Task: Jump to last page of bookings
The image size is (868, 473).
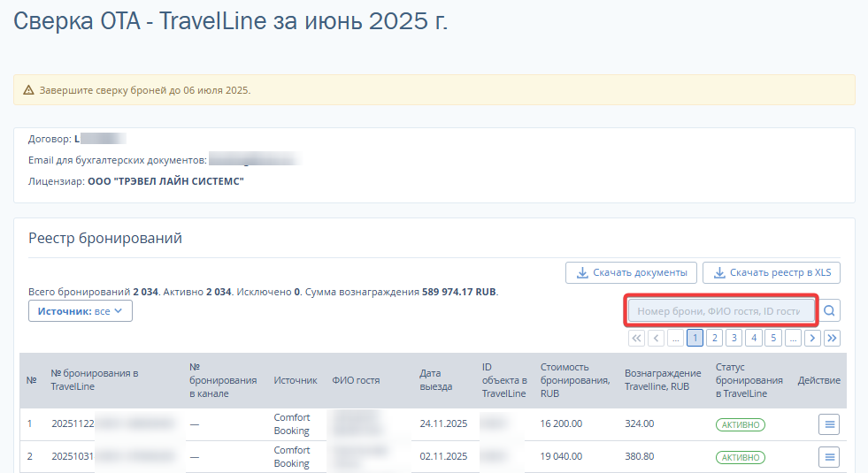Action: tap(832, 338)
